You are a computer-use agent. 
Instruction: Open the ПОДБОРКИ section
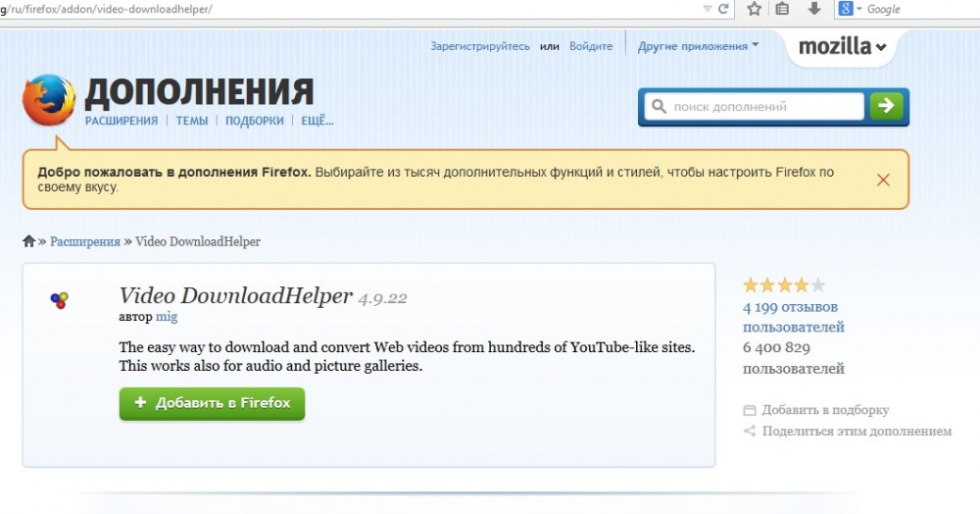point(255,121)
